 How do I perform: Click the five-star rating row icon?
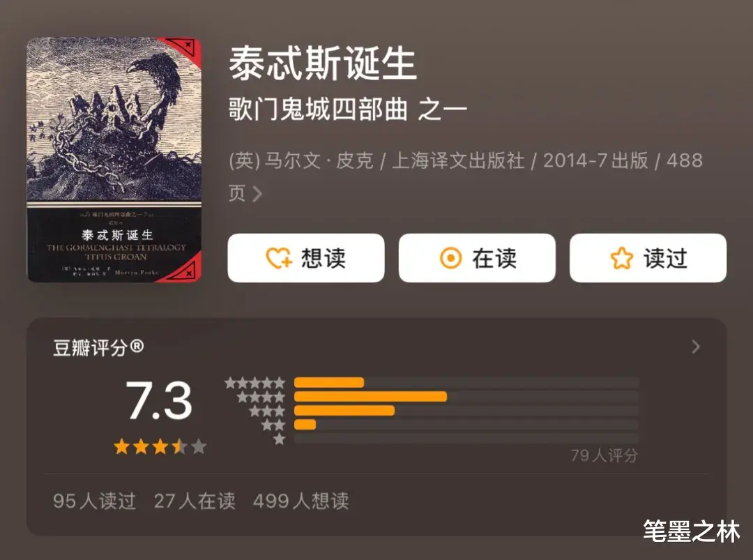click(x=255, y=383)
